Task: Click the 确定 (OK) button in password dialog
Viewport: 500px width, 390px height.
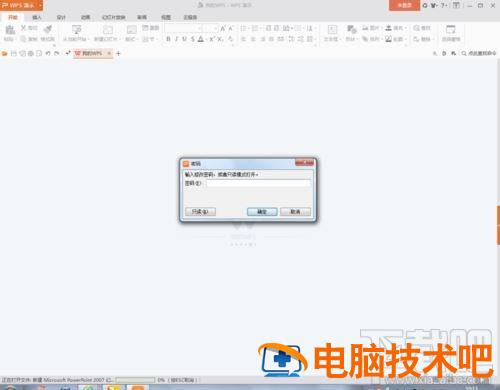Action: tap(262, 212)
